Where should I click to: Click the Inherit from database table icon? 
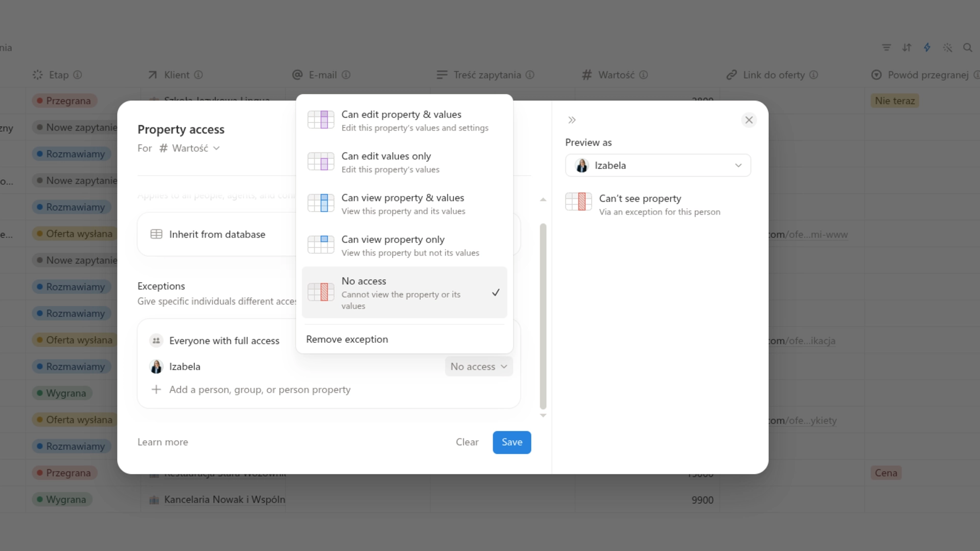point(156,234)
